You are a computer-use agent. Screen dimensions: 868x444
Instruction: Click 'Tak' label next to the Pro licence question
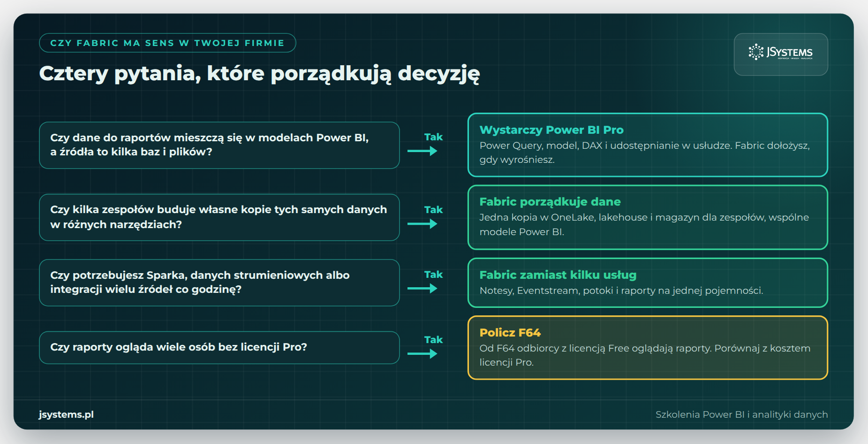tap(433, 340)
